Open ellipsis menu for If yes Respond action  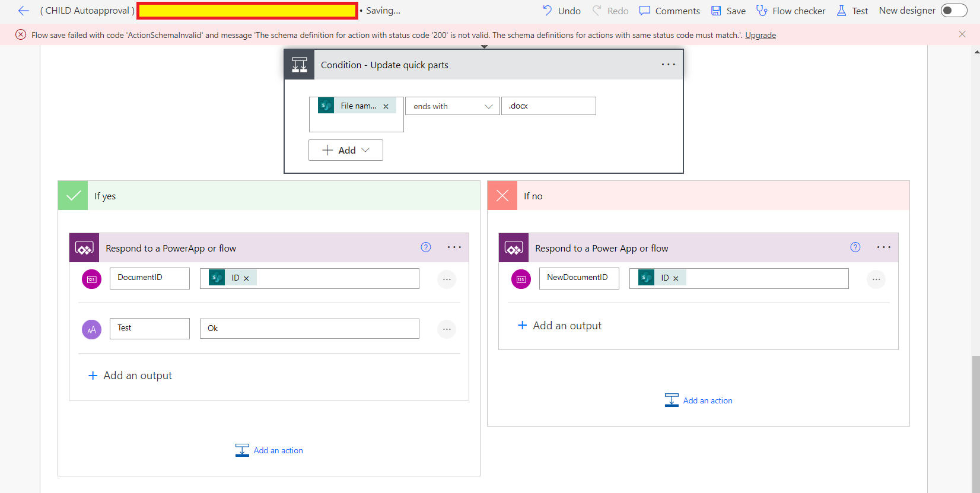coord(454,247)
